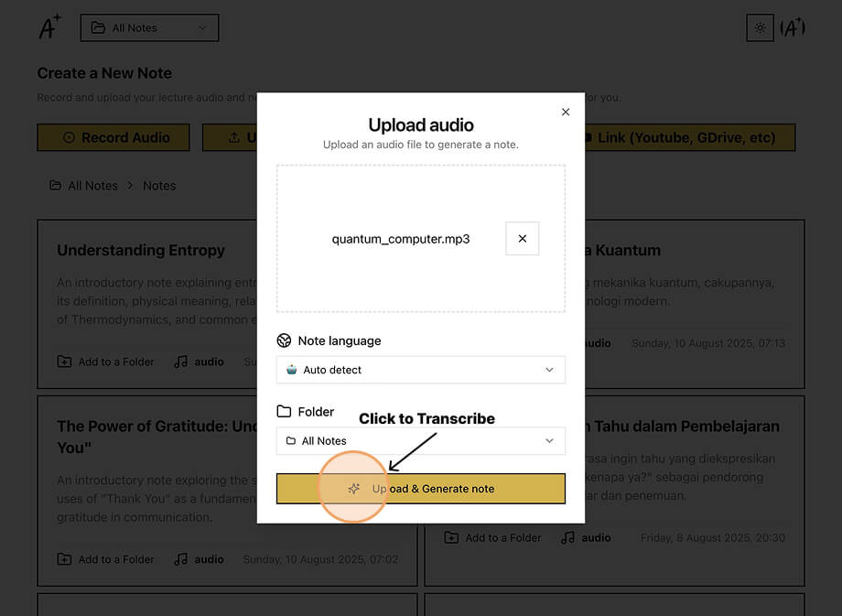Click Add to a Folder on the Friday 8 August card
Viewport: 842px width, 616px height.
(x=493, y=537)
